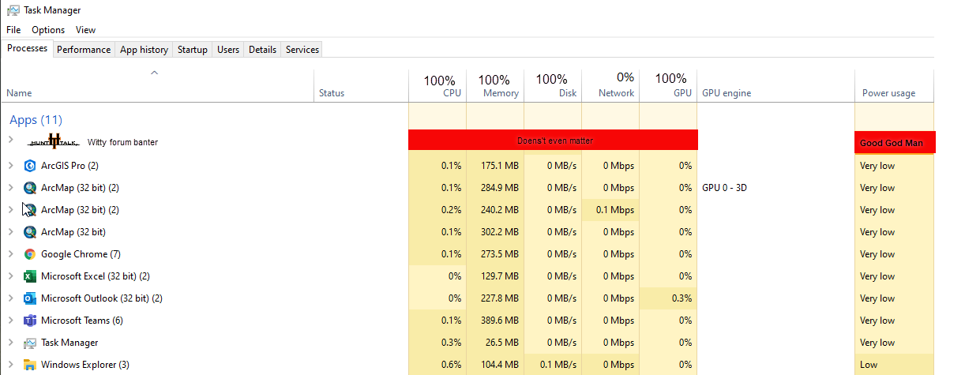
Task: Open the File menu
Action: pyautogui.click(x=13, y=30)
